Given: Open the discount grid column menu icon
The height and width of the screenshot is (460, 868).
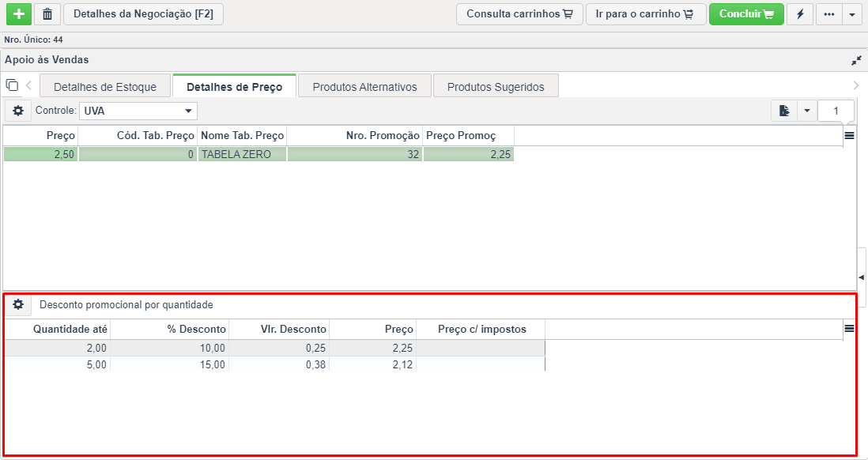Looking at the screenshot, I should click(x=849, y=329).
